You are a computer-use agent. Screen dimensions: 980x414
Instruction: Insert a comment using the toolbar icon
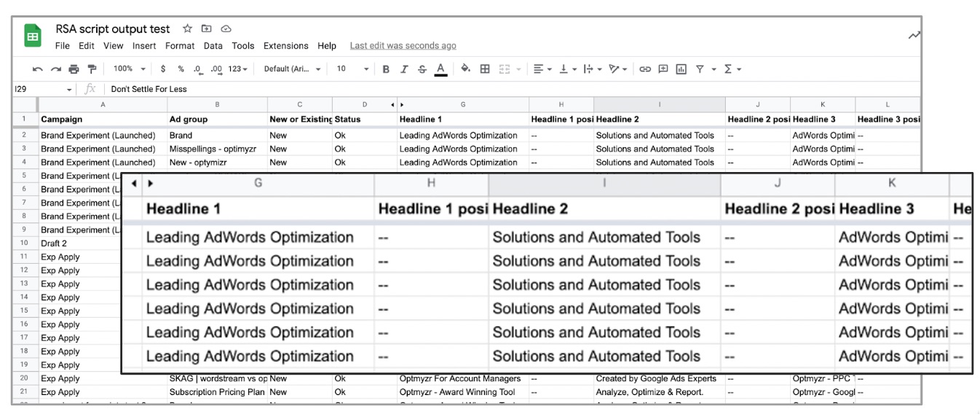(663, 69)
